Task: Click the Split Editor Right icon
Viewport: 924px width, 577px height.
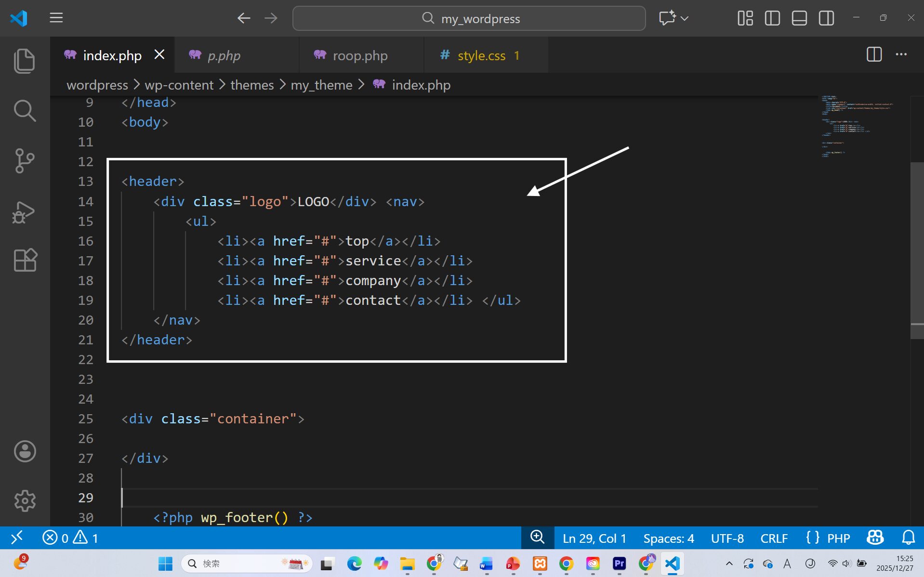Action: 874,54
